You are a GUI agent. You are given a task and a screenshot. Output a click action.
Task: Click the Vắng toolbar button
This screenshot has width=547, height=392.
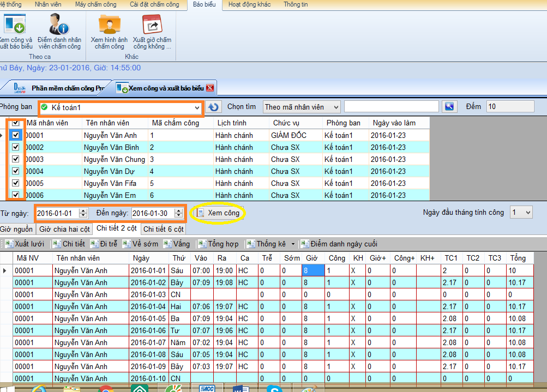(177, 244)
